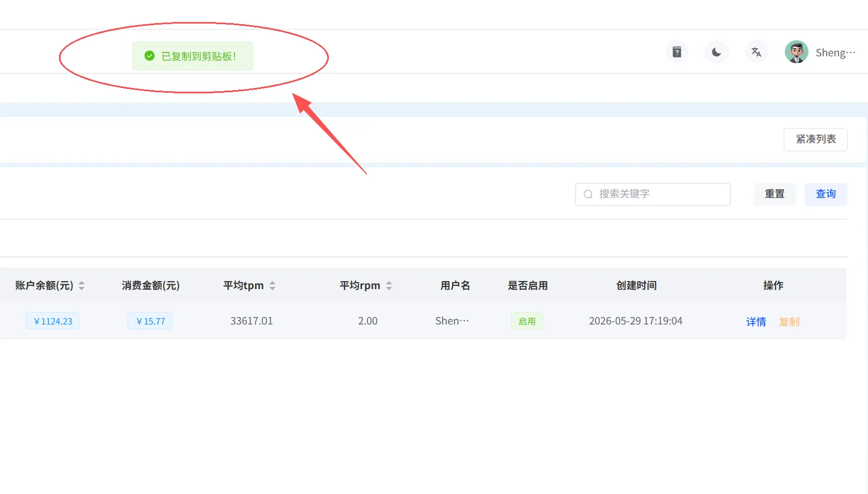Click the green check icon in the notification
This screenshot has width=868, height=494.
(x=150, y=56)
